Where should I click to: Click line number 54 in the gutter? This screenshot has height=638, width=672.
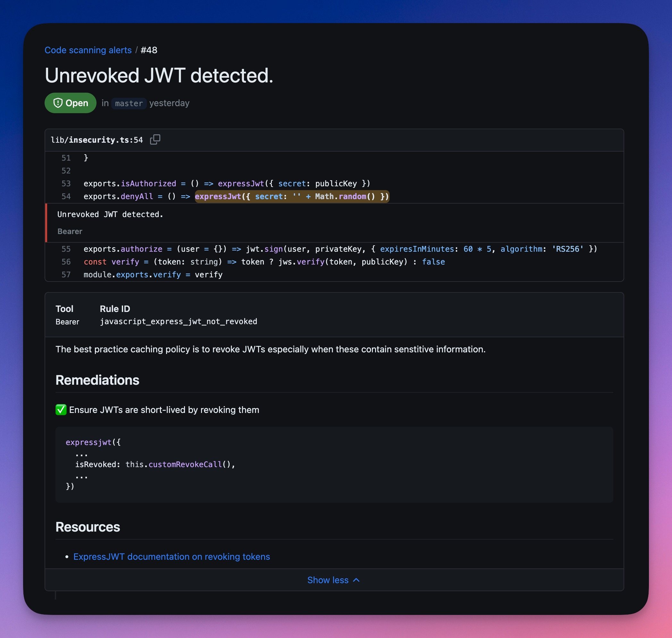pos(66,196)
